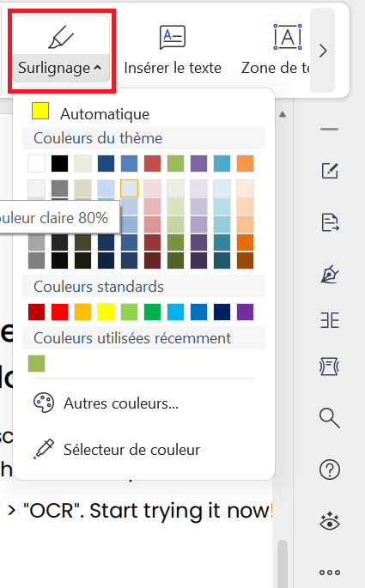Open the compare documents sidebar icon
Viewport: 365px width, 588px height.
click(x=330, y=320)
